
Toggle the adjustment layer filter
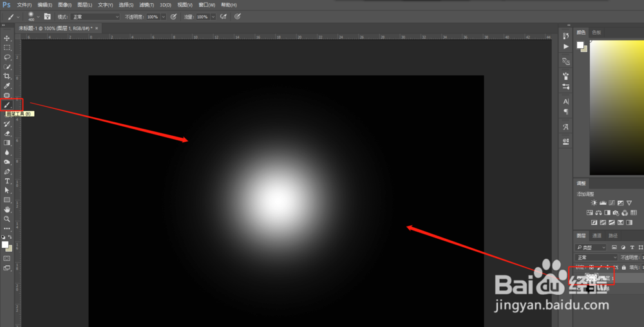coord(623,247)
